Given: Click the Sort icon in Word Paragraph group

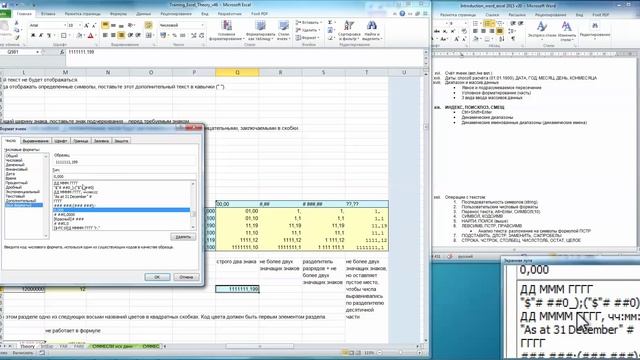Looking at the screenshot, I should [502, 39].
